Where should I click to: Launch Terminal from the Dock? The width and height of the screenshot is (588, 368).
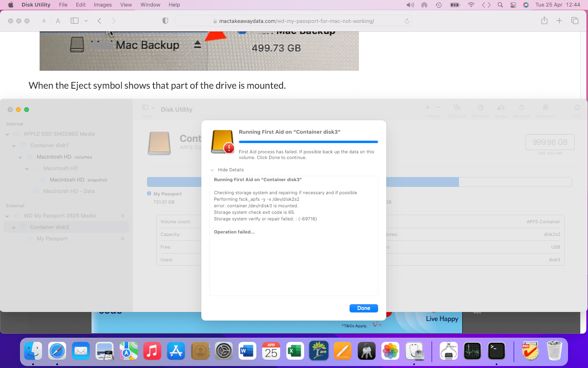click(497, 351)
